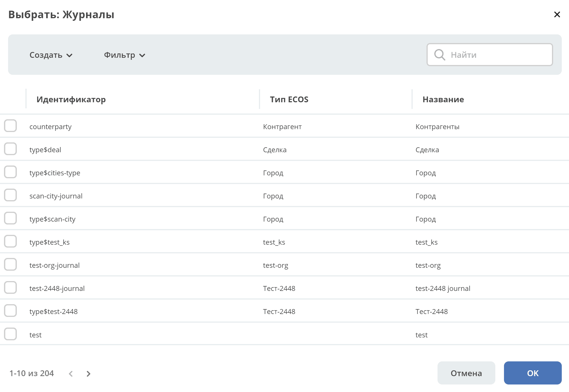Click the 'type$scan-city' identifier cell
The image size is (569, 392).
pyautogui.click(x=52, y=219)
